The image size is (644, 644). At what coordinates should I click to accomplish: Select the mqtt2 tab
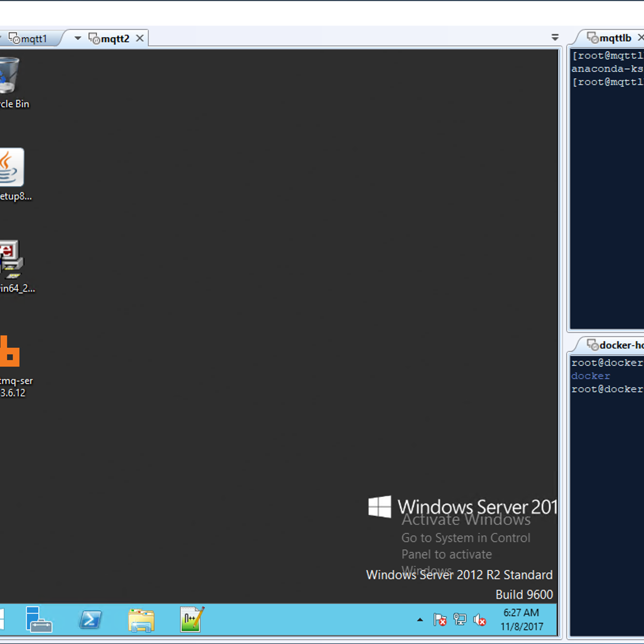coord(115,39)
